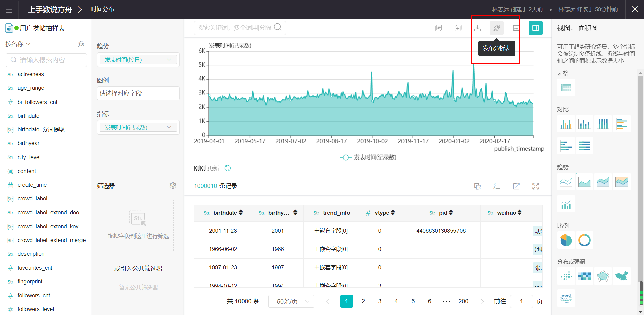Click the formula fx icon
Image resolution: width=644 pixels, height=315 pixels.
pos(81,44)
